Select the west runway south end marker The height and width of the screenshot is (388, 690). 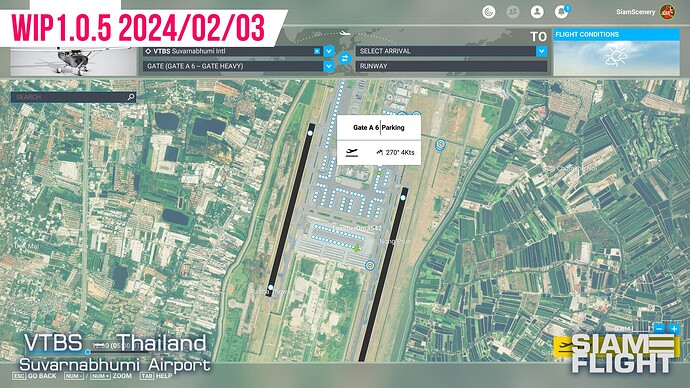(x=271, y=288)
